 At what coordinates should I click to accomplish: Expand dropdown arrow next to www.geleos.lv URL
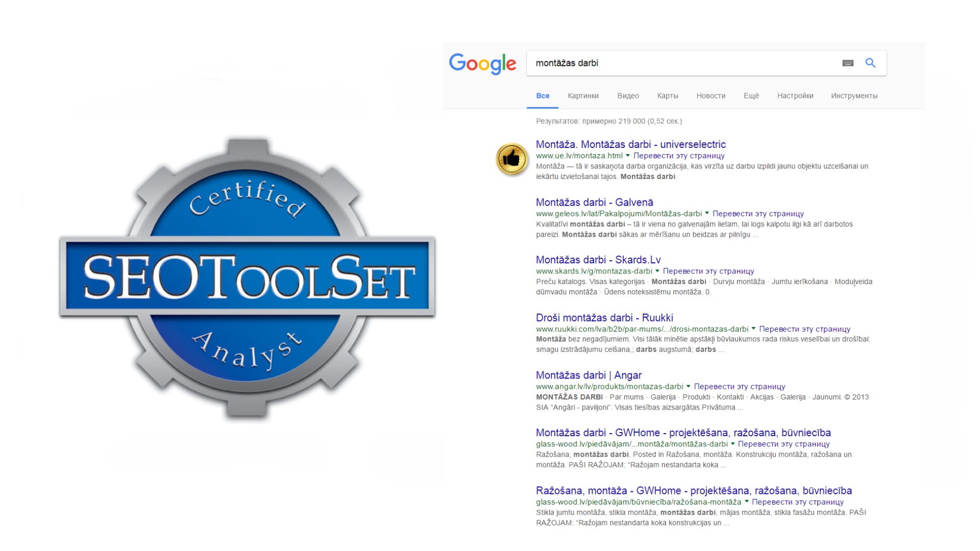[707, 213]
